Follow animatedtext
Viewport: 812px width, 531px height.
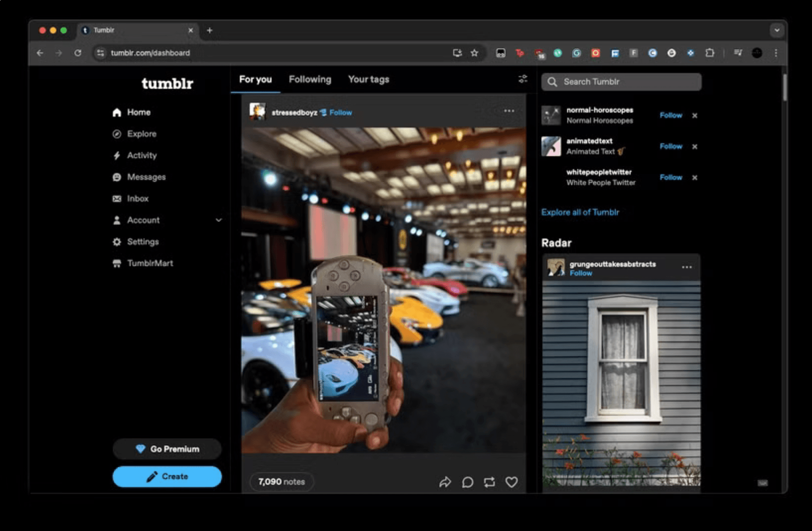click(671, 147)
